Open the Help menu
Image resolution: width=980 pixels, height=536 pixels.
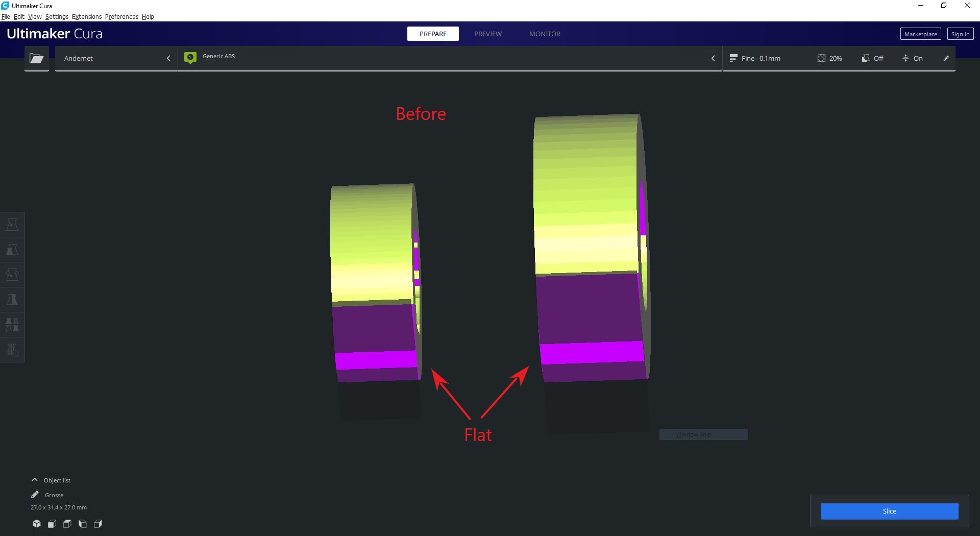tap(148, 16)
